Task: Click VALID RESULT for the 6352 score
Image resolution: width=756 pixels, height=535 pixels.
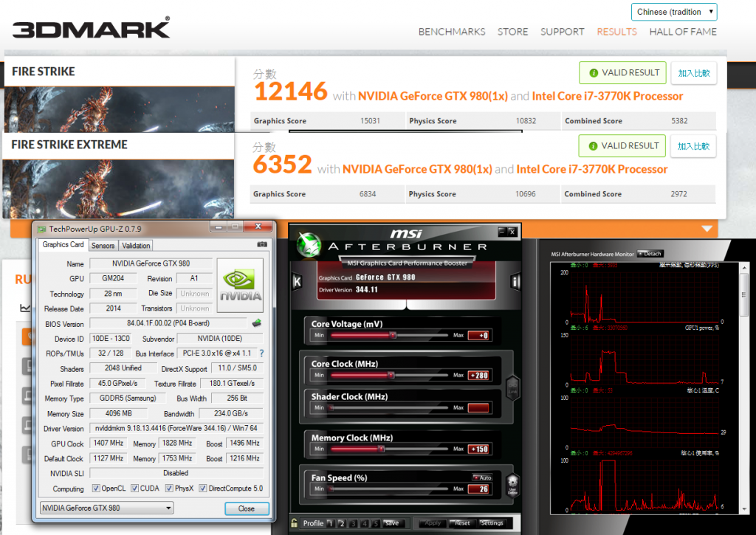Action: coord(622,146)
